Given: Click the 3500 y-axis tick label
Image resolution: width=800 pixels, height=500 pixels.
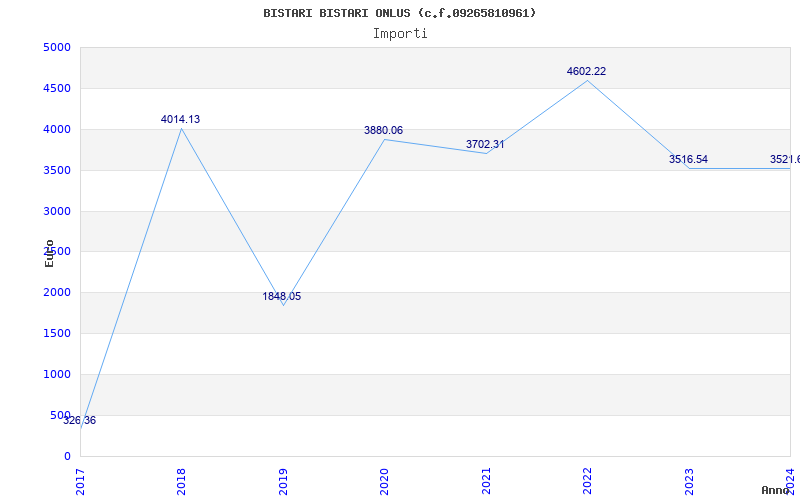Looking at the screenshot, I should click(57, 170).
